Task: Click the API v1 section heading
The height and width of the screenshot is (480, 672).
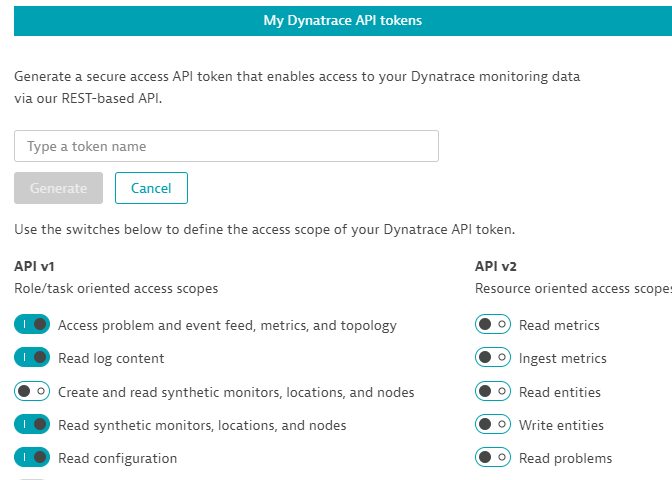Action: tap(34, 267)
